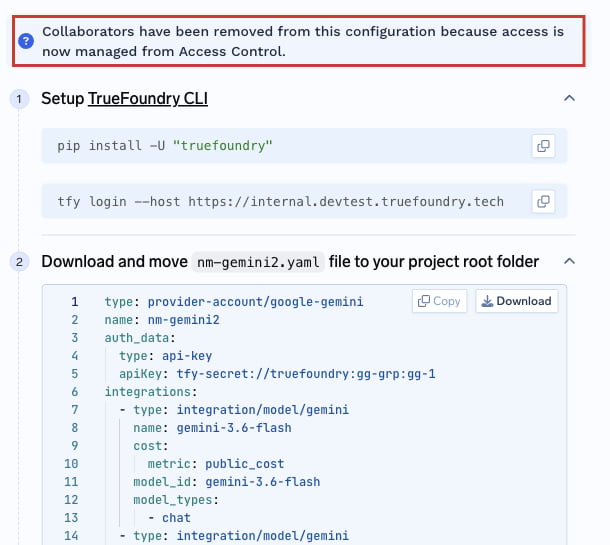Collapse the Download and move yaml step
Screen dimensions: 610x545
coord(569,261)
